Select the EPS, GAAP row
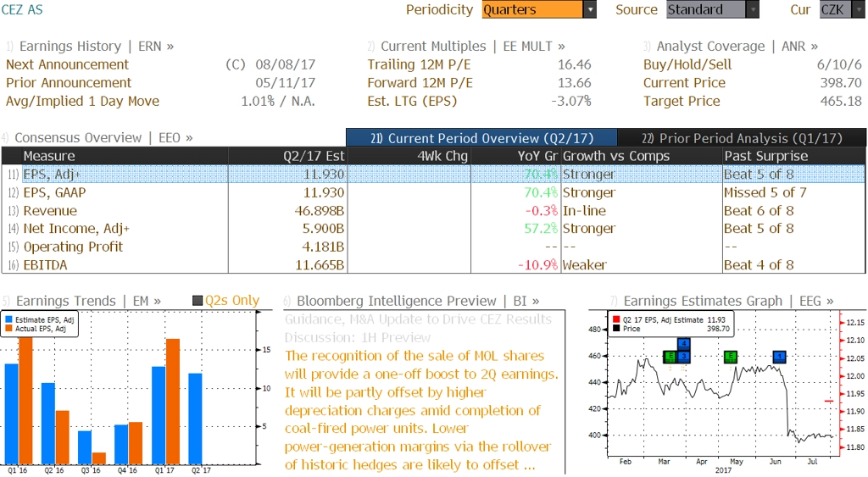 433,192
